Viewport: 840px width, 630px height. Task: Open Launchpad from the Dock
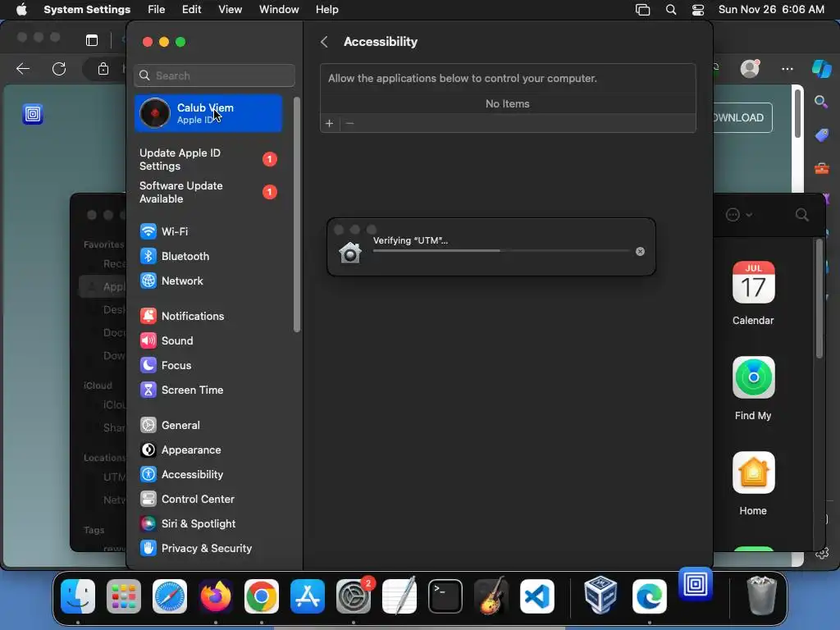pos(124,596)
